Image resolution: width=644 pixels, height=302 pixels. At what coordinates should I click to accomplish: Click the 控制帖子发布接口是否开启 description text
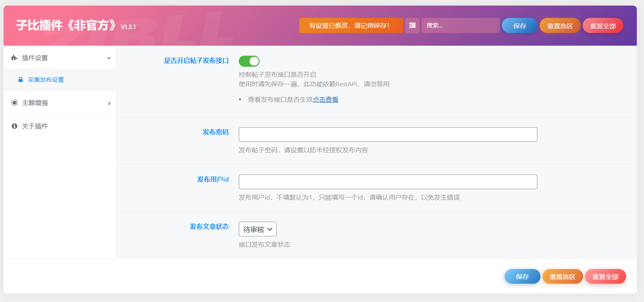click(x=277, y=75)
